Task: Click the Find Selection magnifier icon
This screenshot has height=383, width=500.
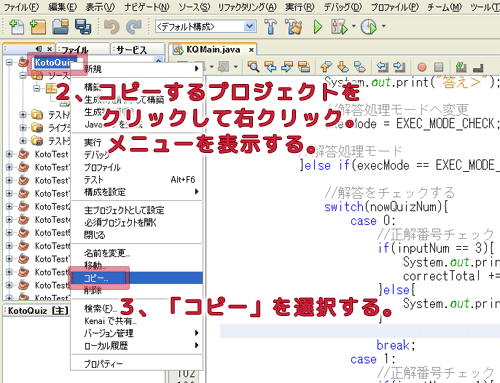Action: click(x=254, y=67)
